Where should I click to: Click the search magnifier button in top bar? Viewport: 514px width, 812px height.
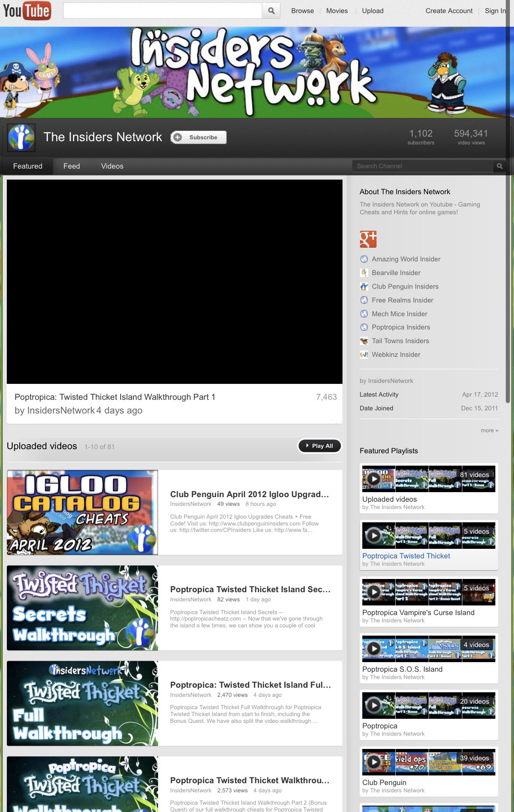[x=271, y=11]
